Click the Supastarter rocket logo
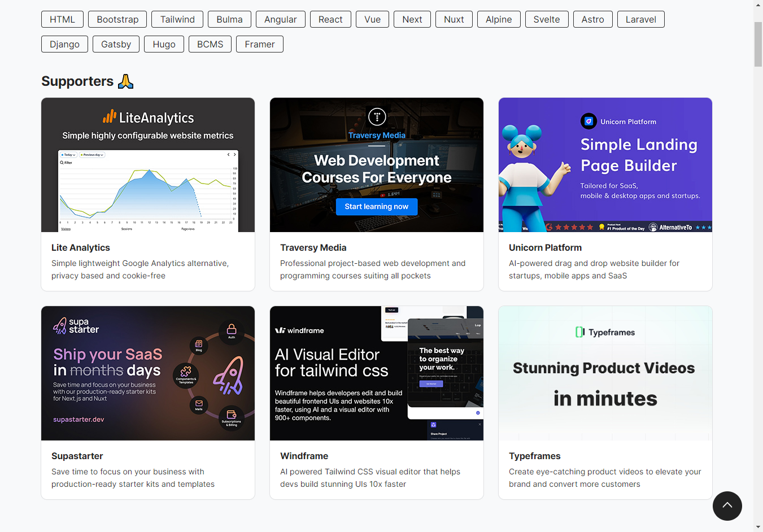763x532 pixels. pos(60,325)
